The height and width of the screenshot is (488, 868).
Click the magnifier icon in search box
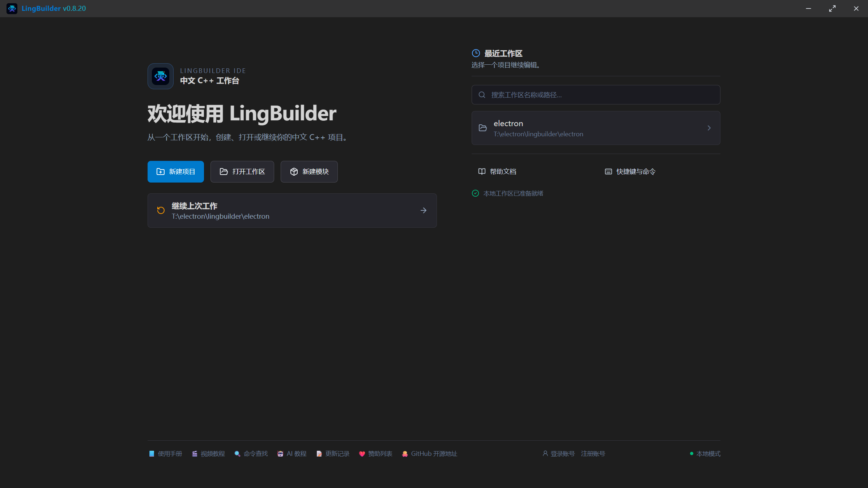tap(482, 95)
